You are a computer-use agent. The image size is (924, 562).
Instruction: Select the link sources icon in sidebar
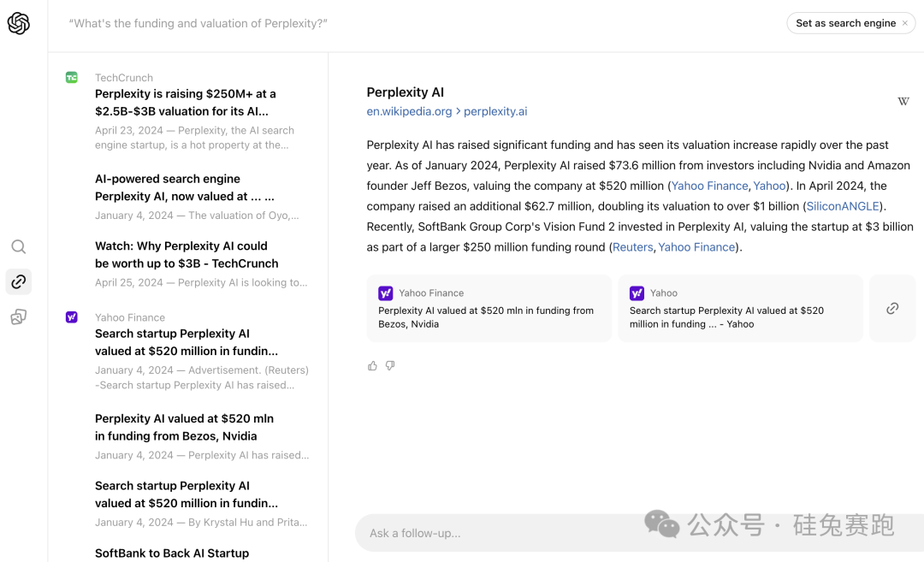pyautogui.click(x=19, y=281)
